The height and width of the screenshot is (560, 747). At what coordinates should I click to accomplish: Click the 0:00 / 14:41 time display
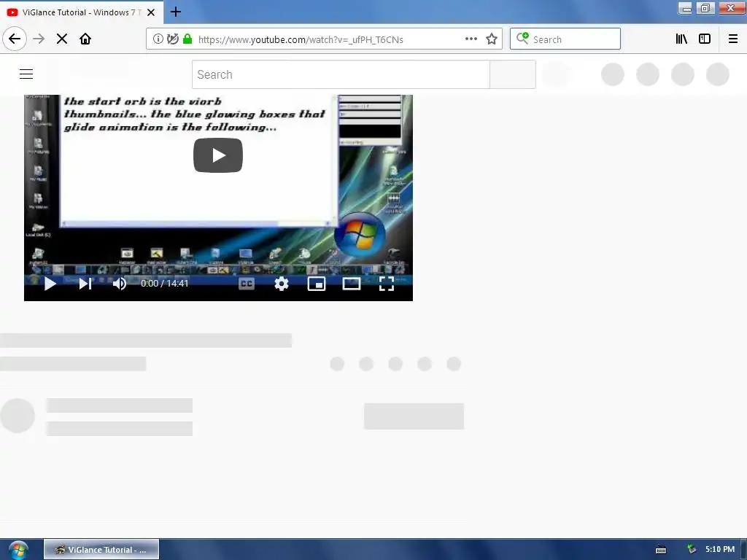(x=164, y=284)
